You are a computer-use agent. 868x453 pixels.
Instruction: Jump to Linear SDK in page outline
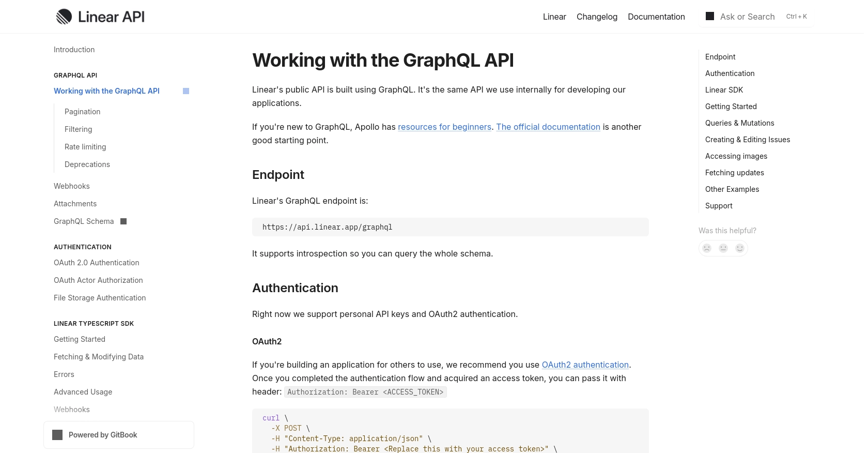[724, 90]
